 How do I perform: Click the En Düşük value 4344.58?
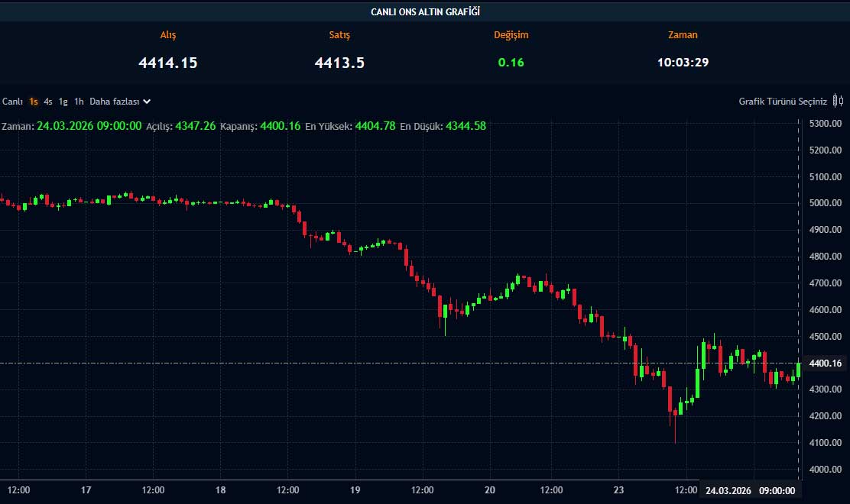tap(466, 125)
